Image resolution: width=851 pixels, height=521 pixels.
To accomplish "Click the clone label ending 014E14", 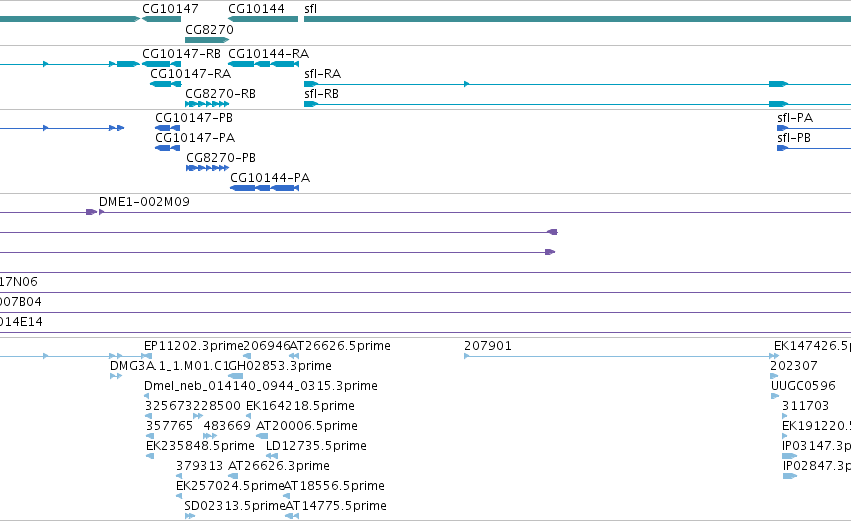I will [21, 322].
